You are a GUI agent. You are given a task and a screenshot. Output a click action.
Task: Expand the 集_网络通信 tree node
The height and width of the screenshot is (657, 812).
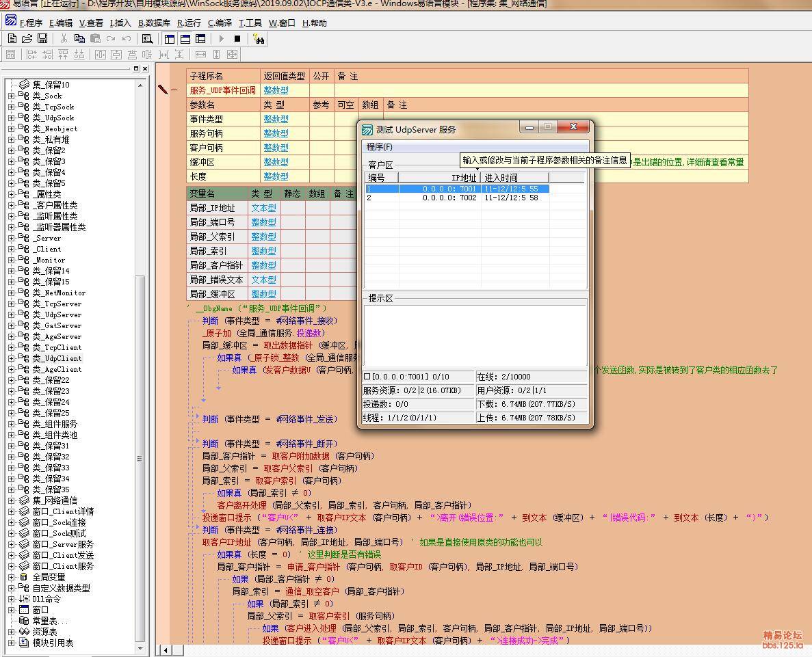point(12,500)
